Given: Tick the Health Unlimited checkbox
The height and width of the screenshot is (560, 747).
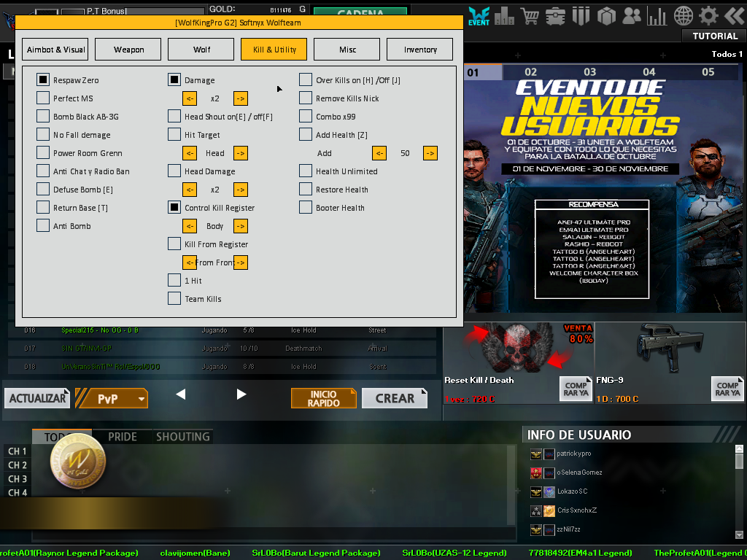Looking at the screenshot, I should coord(306,171).
